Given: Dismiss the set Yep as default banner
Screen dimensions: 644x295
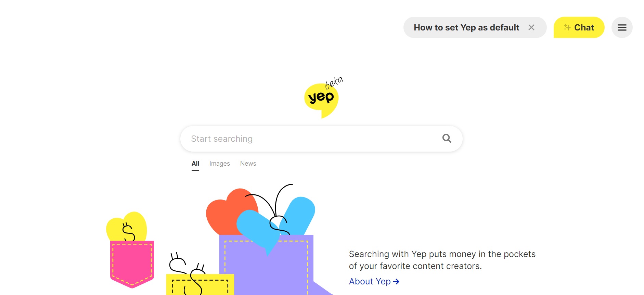Looking at the screenshot, I should 531,27.
